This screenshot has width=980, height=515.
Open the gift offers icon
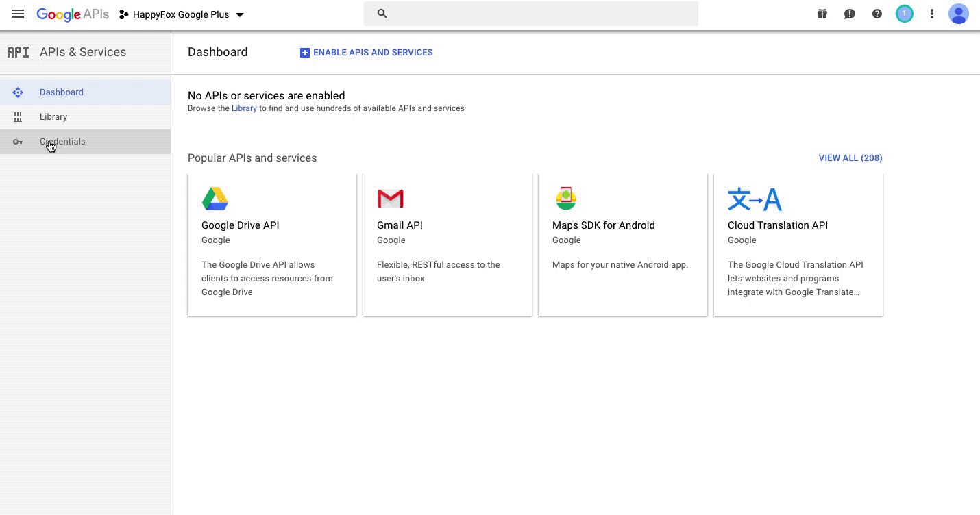coord(822,14)
